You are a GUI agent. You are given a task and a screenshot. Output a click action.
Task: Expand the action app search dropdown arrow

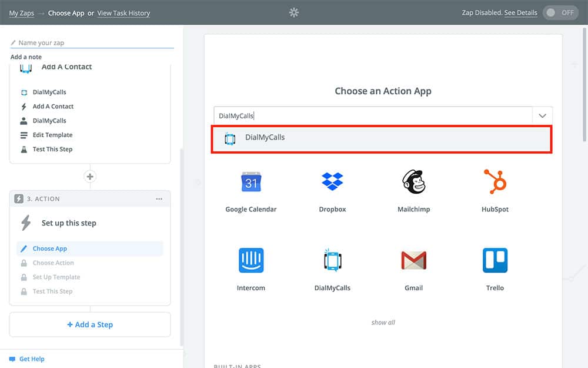pyautogui.click(x=542, y=116)
